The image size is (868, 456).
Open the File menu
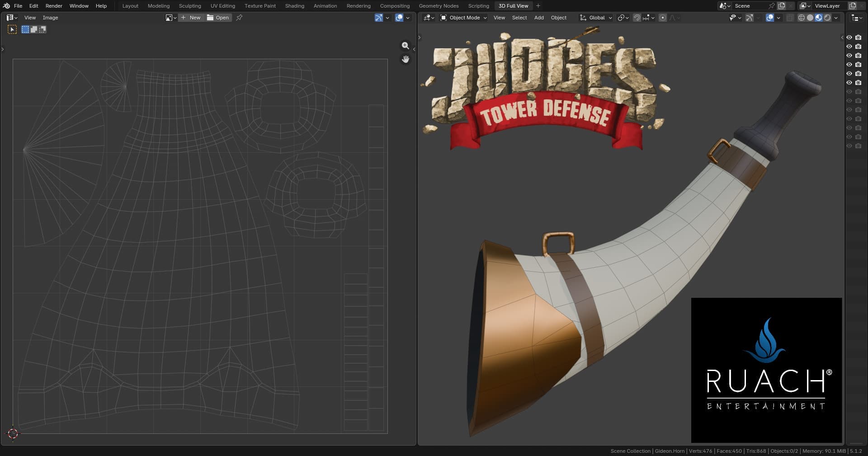(x=18, y=6)
